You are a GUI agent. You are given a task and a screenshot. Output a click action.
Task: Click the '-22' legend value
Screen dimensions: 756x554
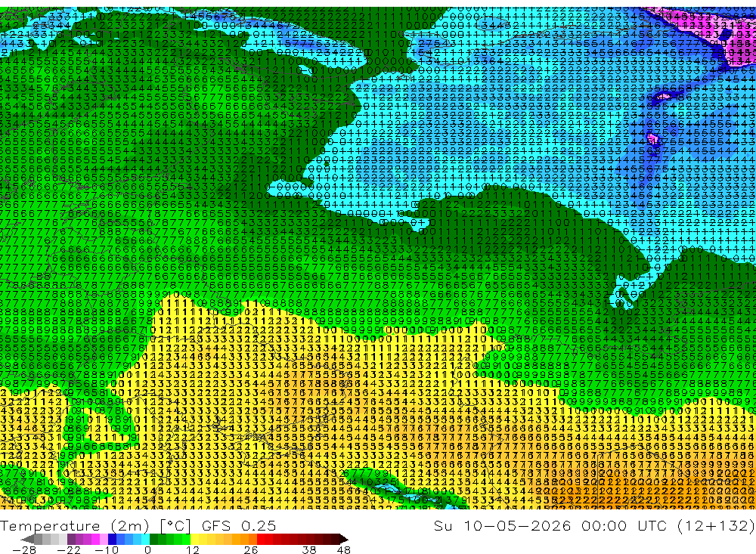pos(69,550)
